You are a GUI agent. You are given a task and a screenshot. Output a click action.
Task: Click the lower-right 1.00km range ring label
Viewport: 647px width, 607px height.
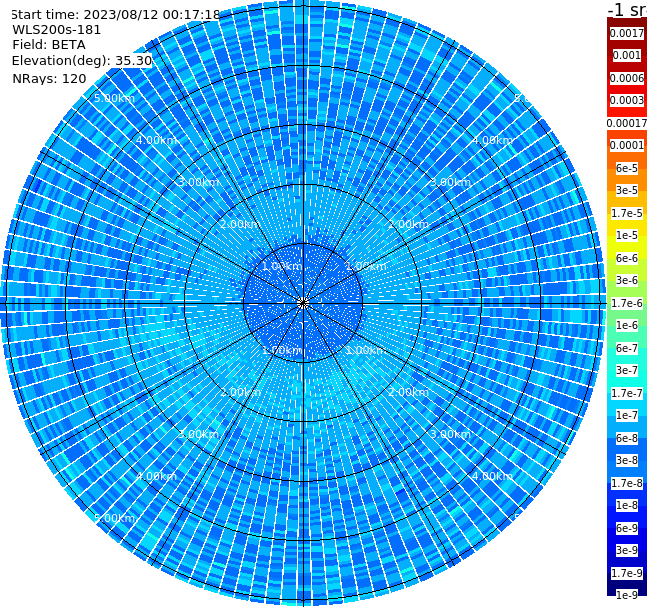[366, 350]
